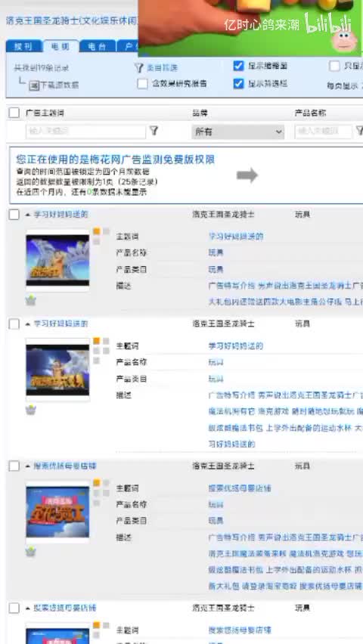Open the third record's title link 搜索优扬母婴店铺
The width and height of the screenshot is (363, 644).
pos(65,466)
